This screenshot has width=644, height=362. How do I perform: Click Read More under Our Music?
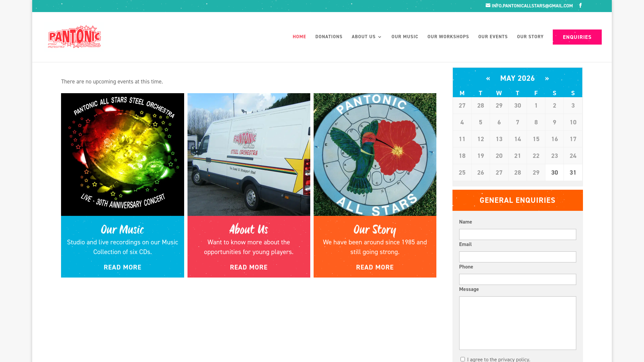(x=122, y=267)
